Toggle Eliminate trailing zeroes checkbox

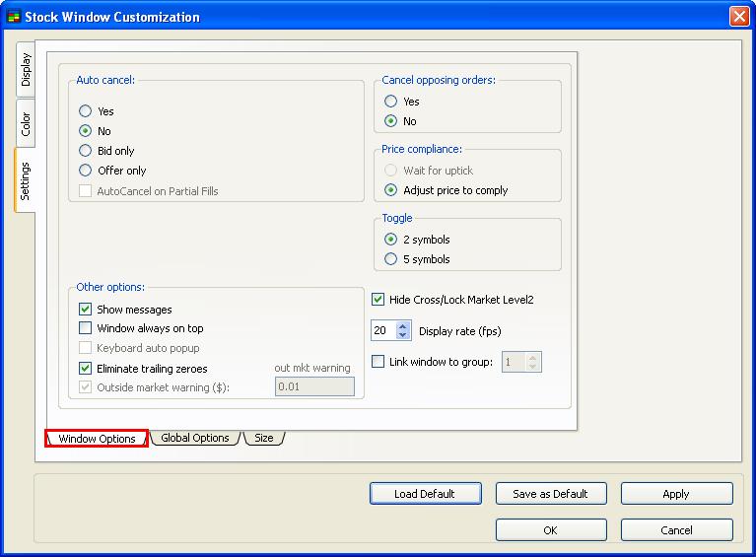(86, 368)
